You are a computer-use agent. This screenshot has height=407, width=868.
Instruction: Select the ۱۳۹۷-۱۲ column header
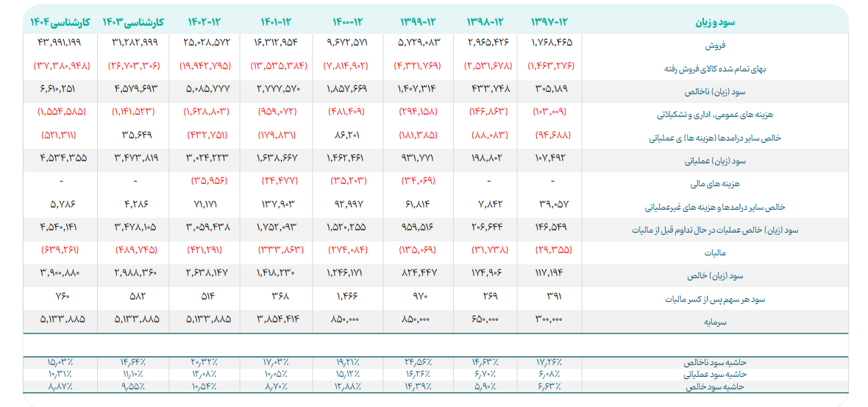pos(551,22)
